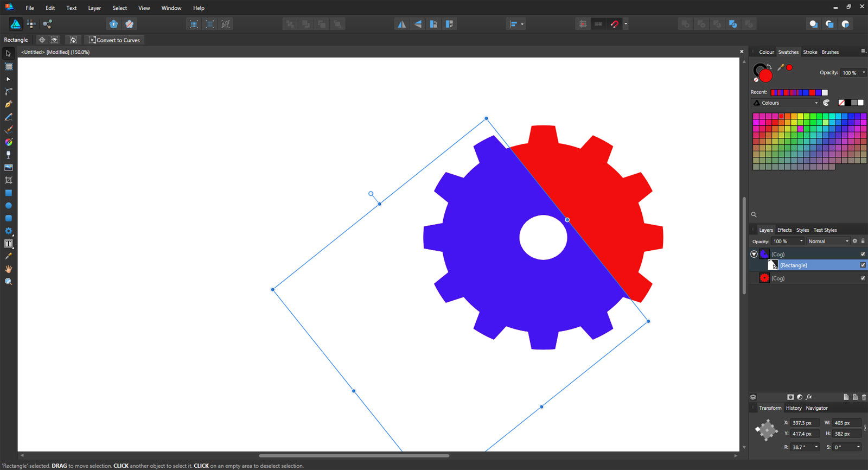868x470 pixels.
Task: Click the Convert to Curves button
Action: [114, 40]
